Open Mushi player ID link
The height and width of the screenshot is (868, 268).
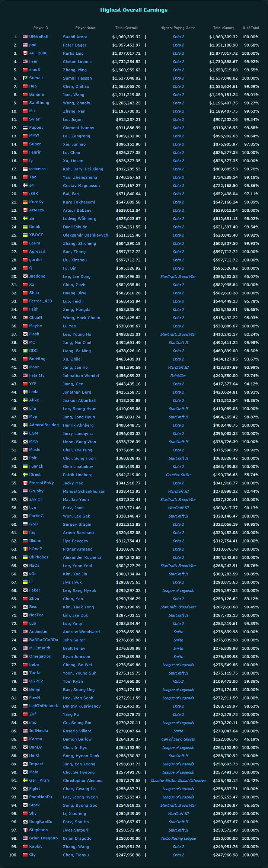click(x=35, y=450)
